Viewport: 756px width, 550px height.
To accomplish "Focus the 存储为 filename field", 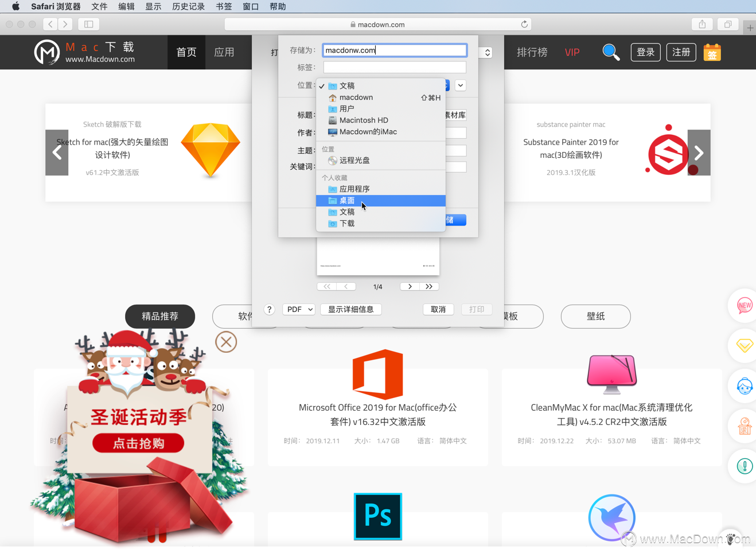I will (x=395, y=50).
